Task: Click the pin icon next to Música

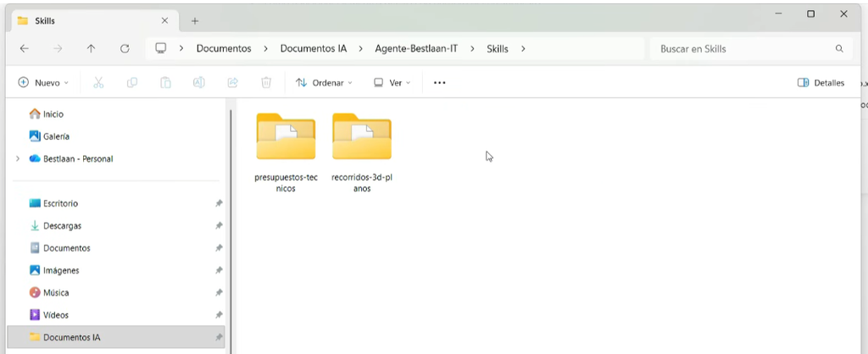Action: coord(219,293)
